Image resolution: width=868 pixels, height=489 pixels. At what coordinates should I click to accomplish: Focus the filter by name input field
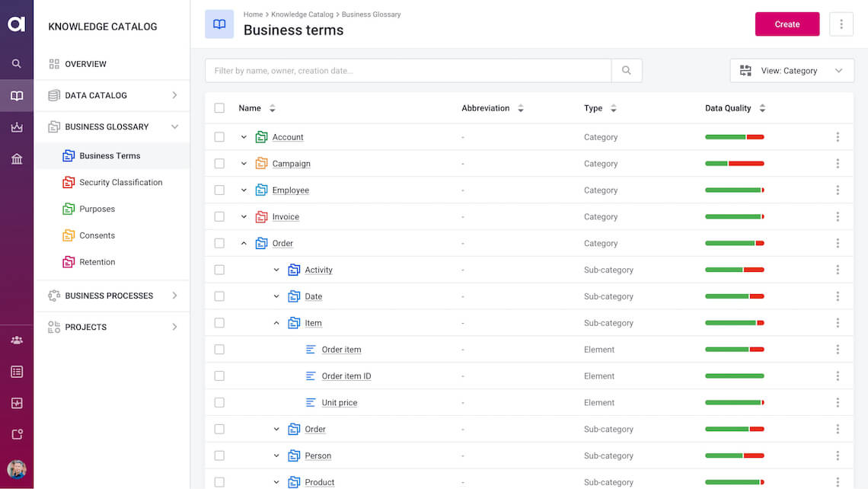click(408, 71)
